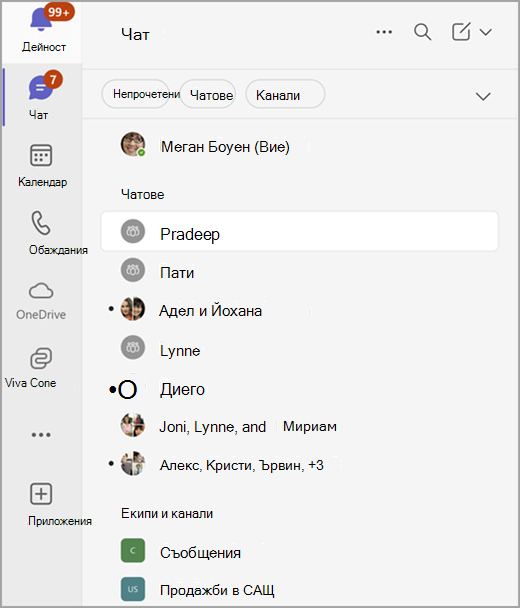
Task: Open Меган Боуен (Вие) chat
Action: click(299, 146)
